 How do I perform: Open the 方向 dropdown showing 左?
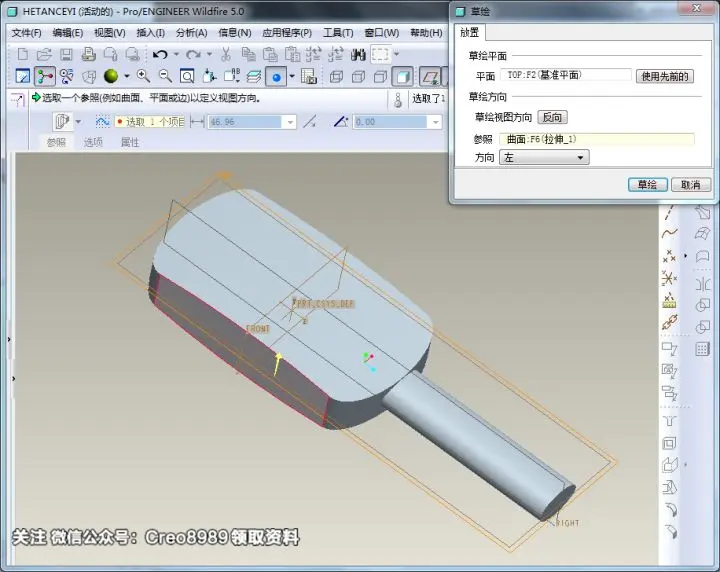click(x=544, y=157)
